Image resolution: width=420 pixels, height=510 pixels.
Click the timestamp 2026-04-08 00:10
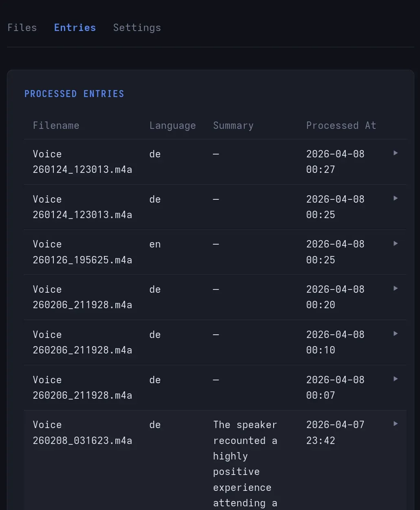pyautogui.click(x=335, y=342)
